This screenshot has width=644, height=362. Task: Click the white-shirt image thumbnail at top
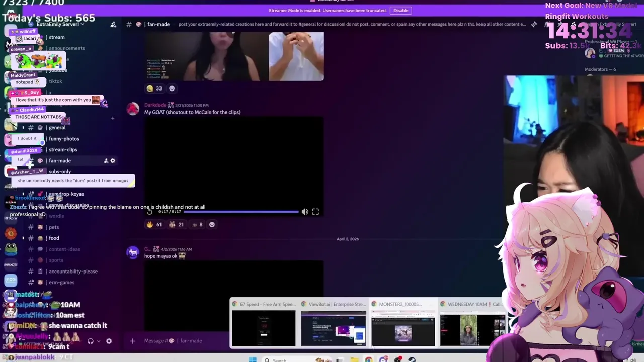tap(296, 56)
